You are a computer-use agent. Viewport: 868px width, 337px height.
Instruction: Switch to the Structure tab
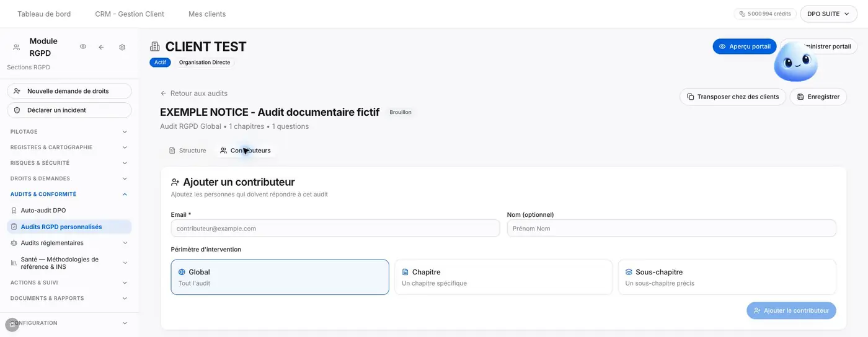[x=187, y=151]
